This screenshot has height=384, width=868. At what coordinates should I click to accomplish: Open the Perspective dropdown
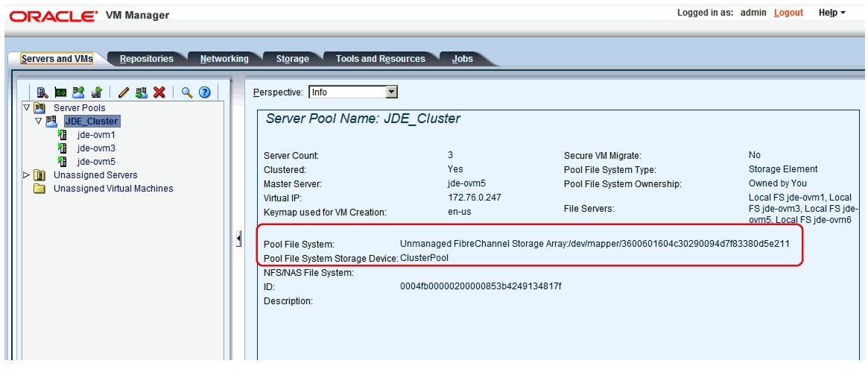[x=391, y=92]
